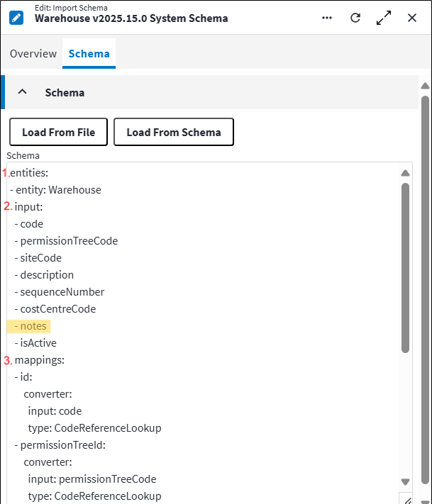The height and width of the screenshot is (504, 432).
Task: Click the '- sequenceNumber' line
Action: [59, 292]
